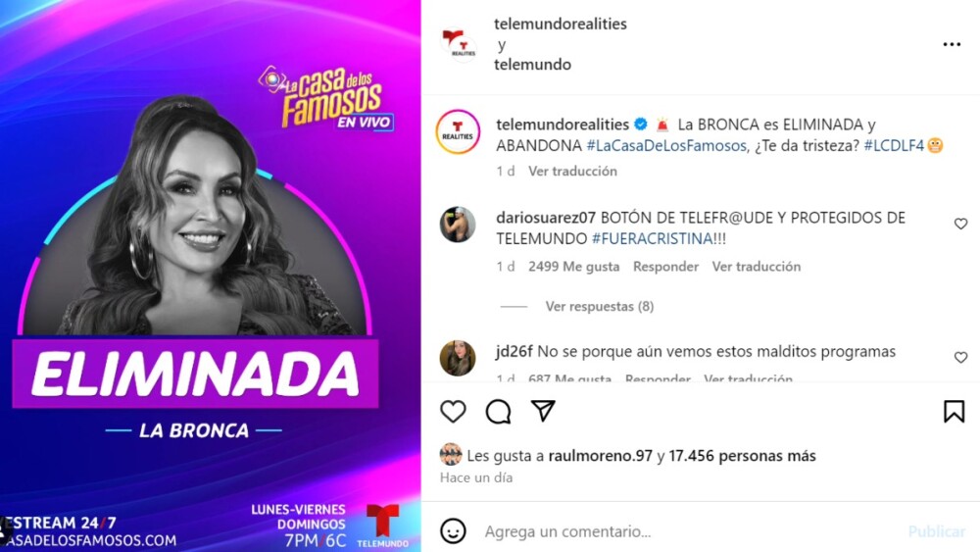This screenshot has height=552, width=980.
Task: Expand Ver respuestas (8) replies
Action: (x=600, y=306)
